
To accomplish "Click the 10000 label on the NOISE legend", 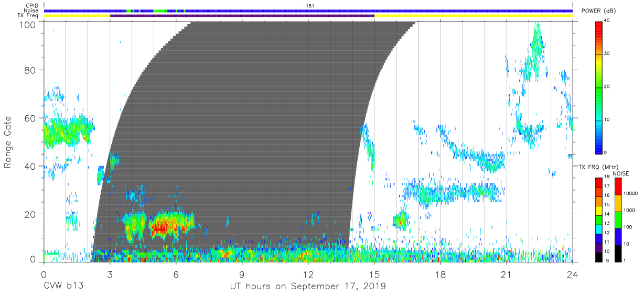I will click(630, 193).
